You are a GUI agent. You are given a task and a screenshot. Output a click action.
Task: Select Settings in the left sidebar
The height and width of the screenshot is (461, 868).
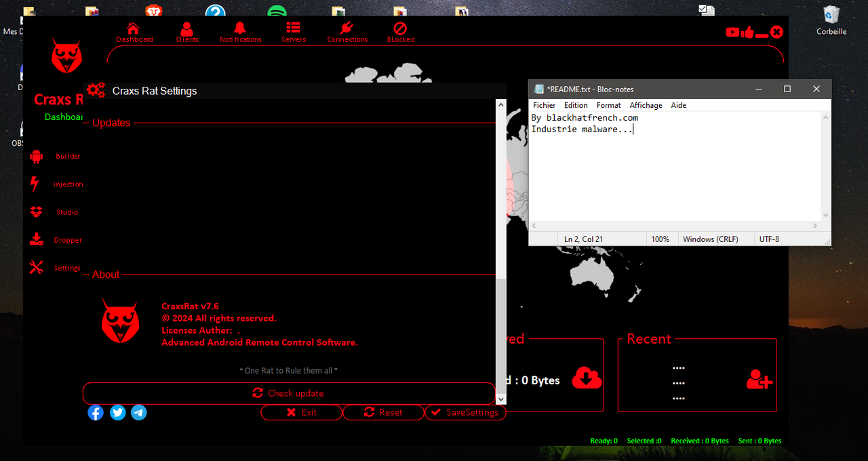pyautogui.click(x=56, y=268)
